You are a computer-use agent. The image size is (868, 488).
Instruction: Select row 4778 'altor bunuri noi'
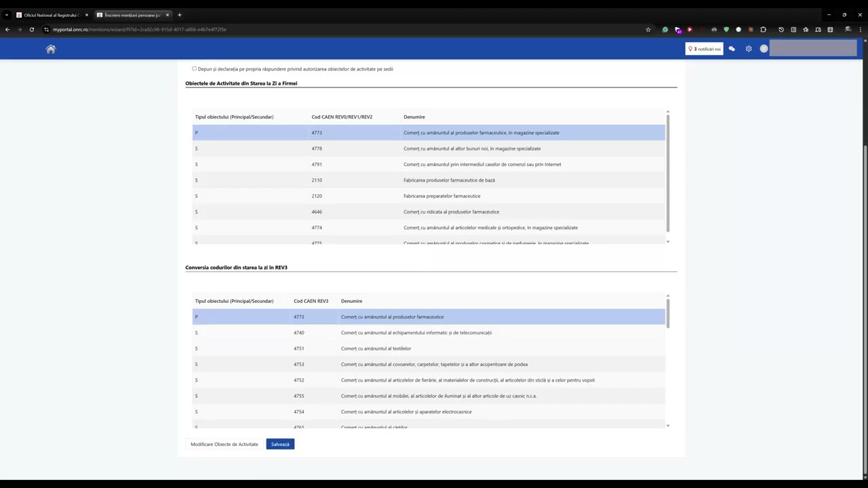429,148
